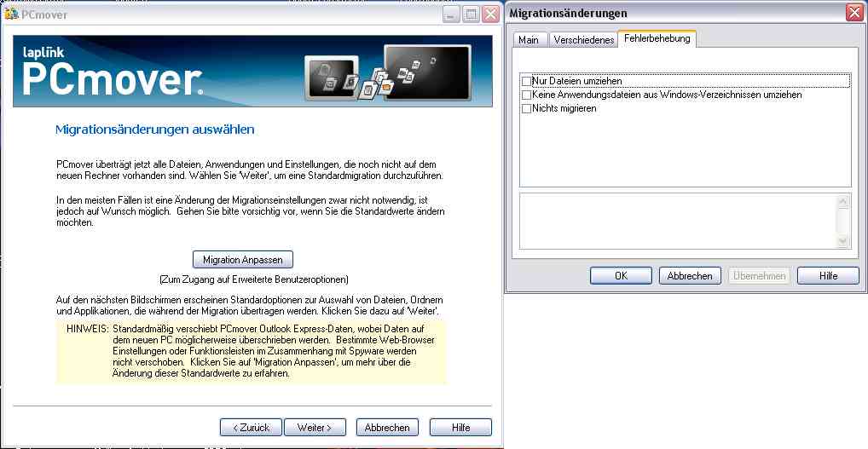Go back with the '< Zurück' button
Viewport: 868px width, 449px height.
(x=251, y=427)
